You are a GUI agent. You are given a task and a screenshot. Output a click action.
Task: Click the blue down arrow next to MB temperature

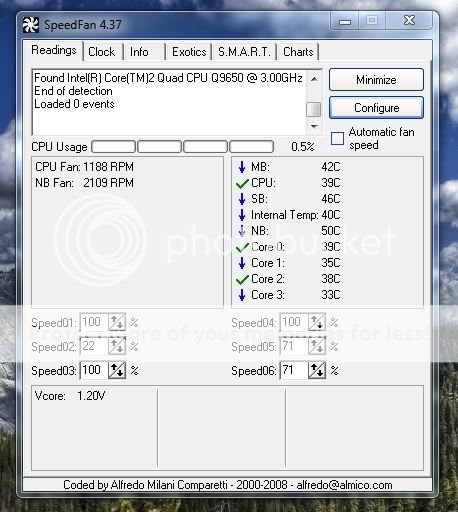coord(242,167)
